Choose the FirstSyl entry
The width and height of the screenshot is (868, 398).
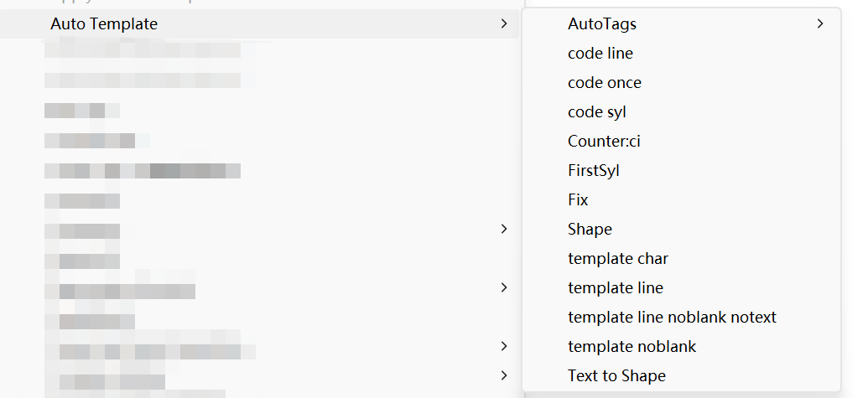[593, 170]
